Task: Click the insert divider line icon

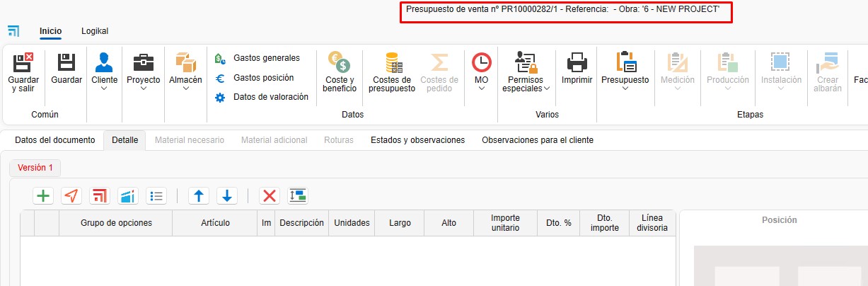Action: tap(298, 196)
